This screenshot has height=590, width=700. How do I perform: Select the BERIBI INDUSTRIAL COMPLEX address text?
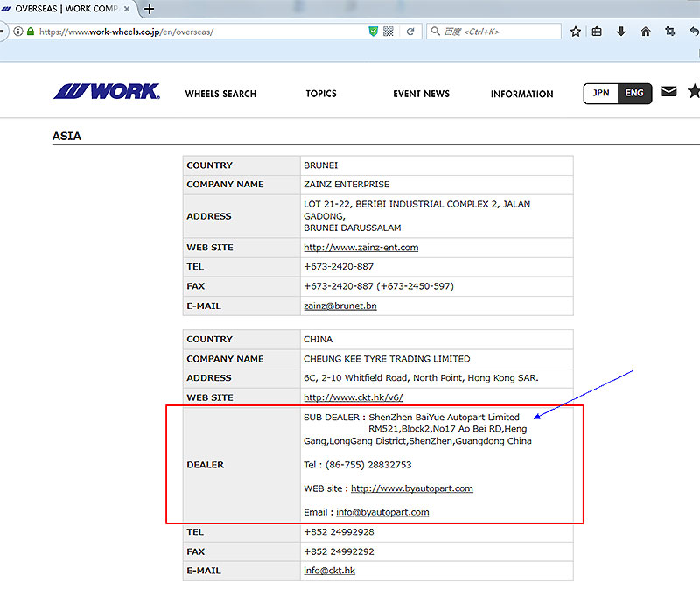point(417,216)
